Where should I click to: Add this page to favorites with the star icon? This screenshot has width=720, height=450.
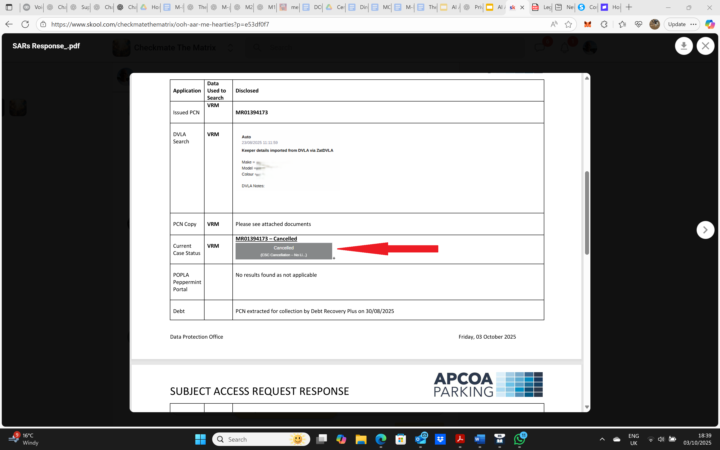click(x=568, y=24)
